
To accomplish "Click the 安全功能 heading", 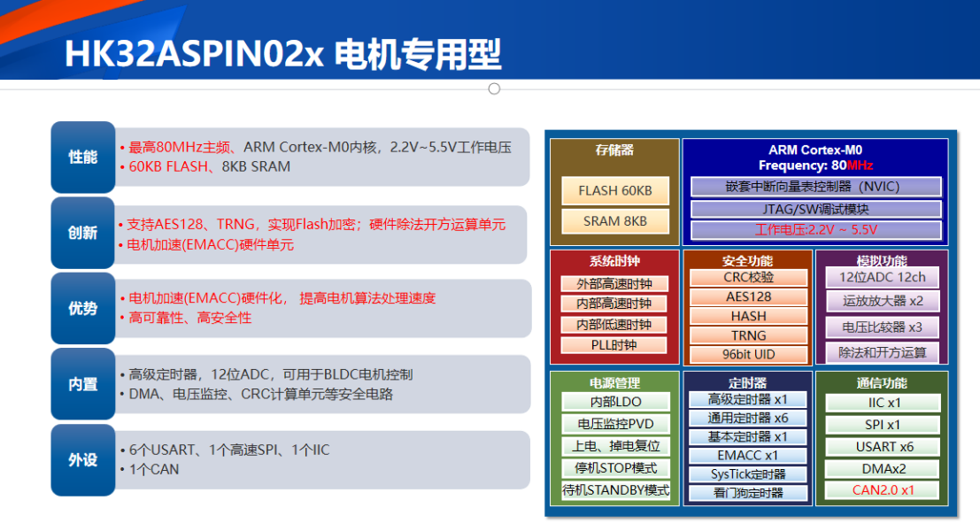I will [747, 261].
